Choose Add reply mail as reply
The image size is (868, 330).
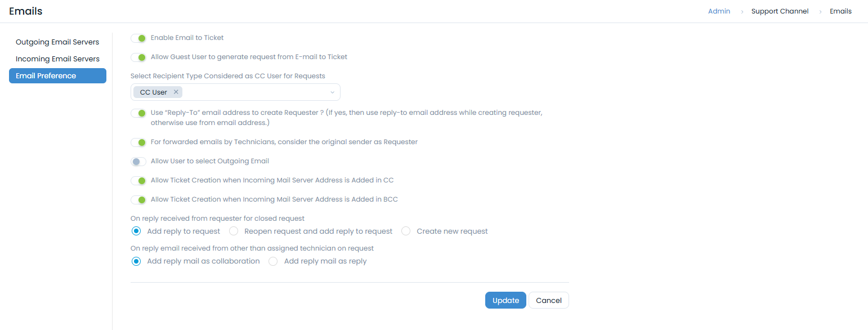[273, 261]
